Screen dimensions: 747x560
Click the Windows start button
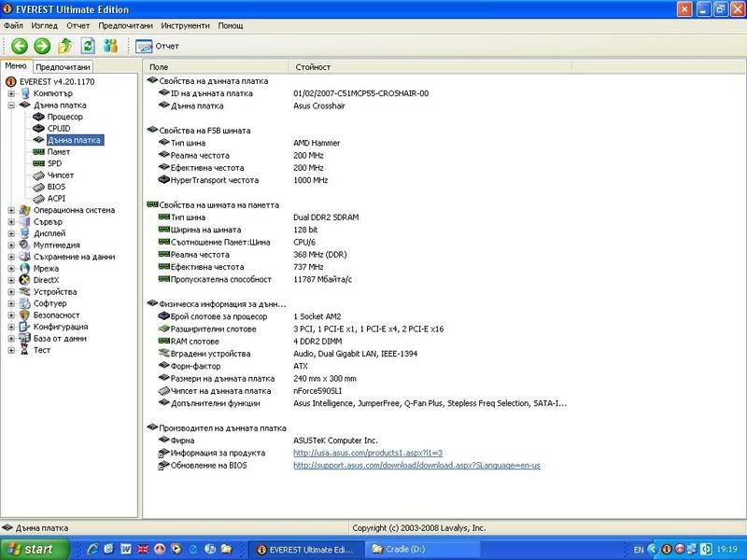(x=30, y=550)
